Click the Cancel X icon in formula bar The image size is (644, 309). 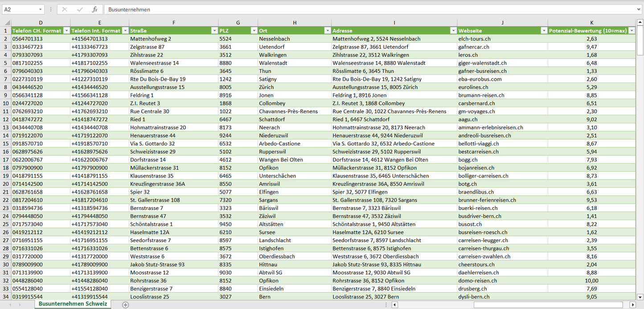coord(65,9)
